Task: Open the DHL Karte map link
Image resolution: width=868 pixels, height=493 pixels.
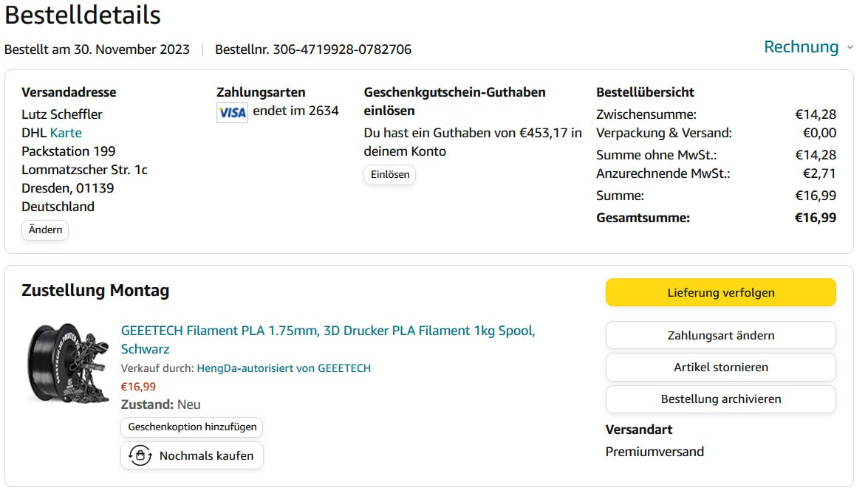Action: point(66,133)
